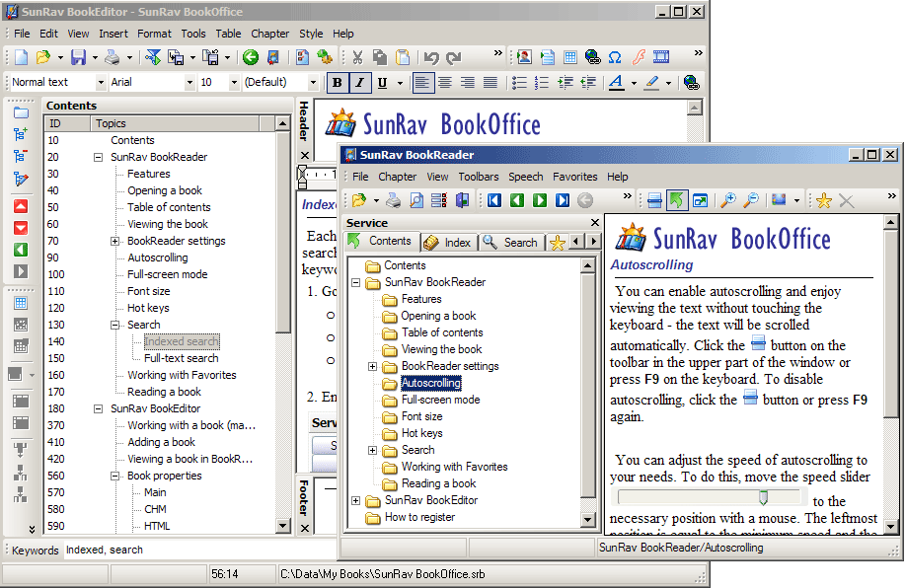
Task: Collapse the SunRav BookReader folder in Contents tree
Action: [x=355, y=281]
